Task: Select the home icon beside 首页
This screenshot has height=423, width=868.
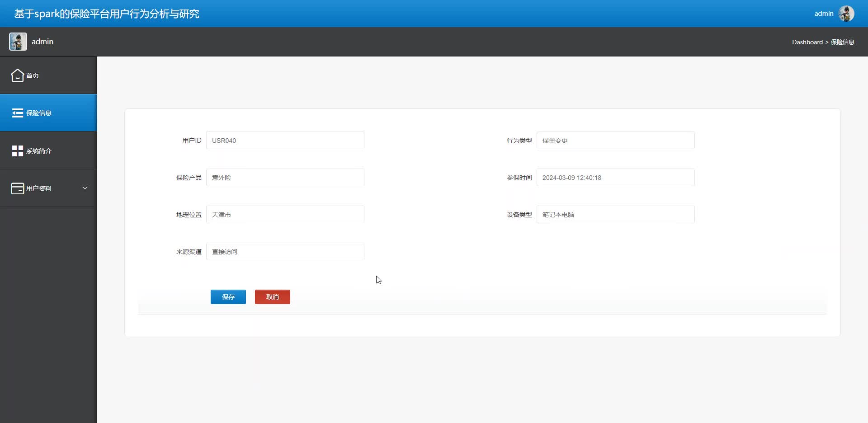Action: pos(17,75)
